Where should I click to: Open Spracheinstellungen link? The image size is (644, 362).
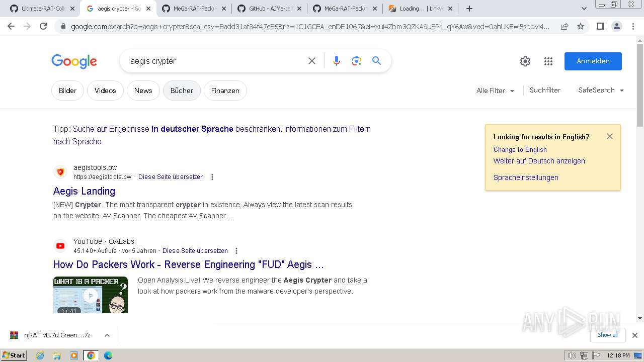526,177
